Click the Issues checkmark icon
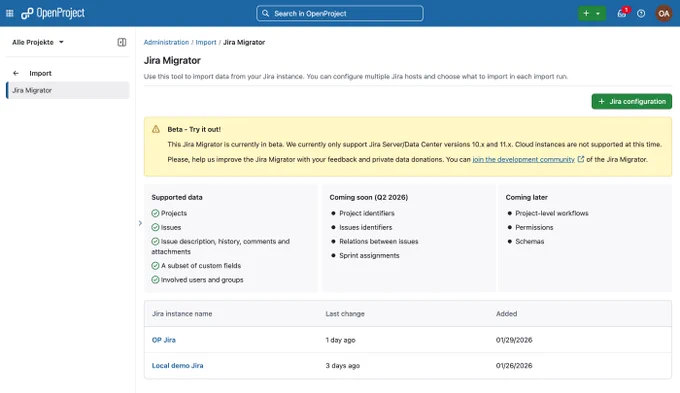Viewport: 680px width, 393px height. [155, 227]
